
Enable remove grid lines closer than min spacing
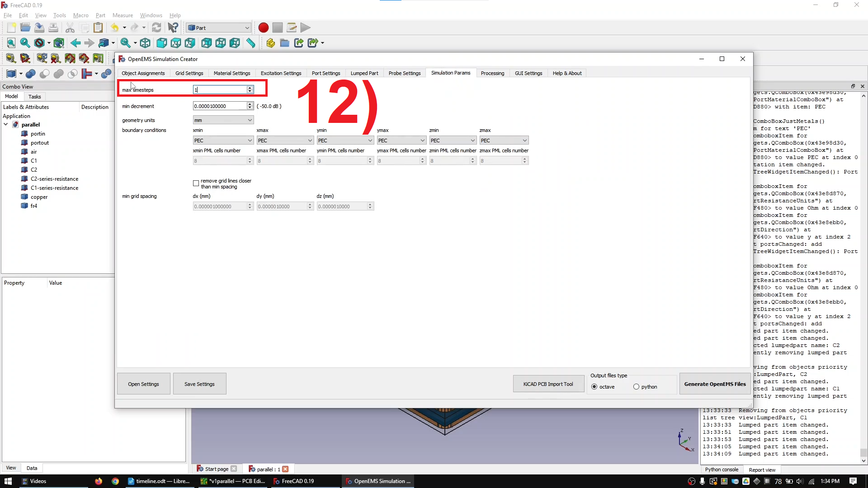pyautogui.click(x=197, y=183)
